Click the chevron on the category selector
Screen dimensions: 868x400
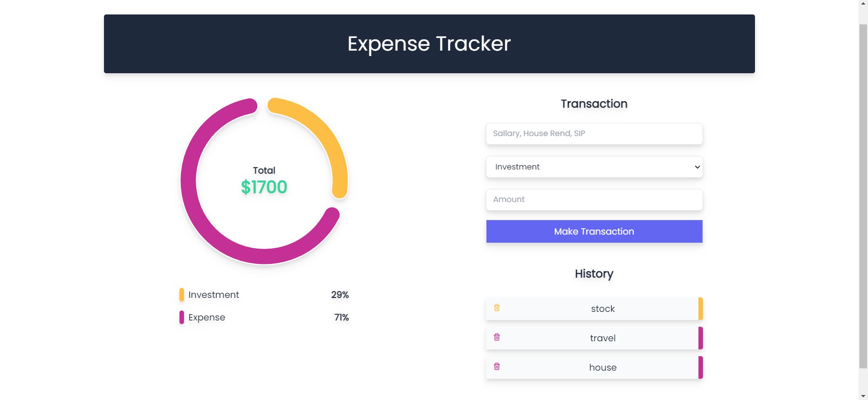click(x=696, y=167)
